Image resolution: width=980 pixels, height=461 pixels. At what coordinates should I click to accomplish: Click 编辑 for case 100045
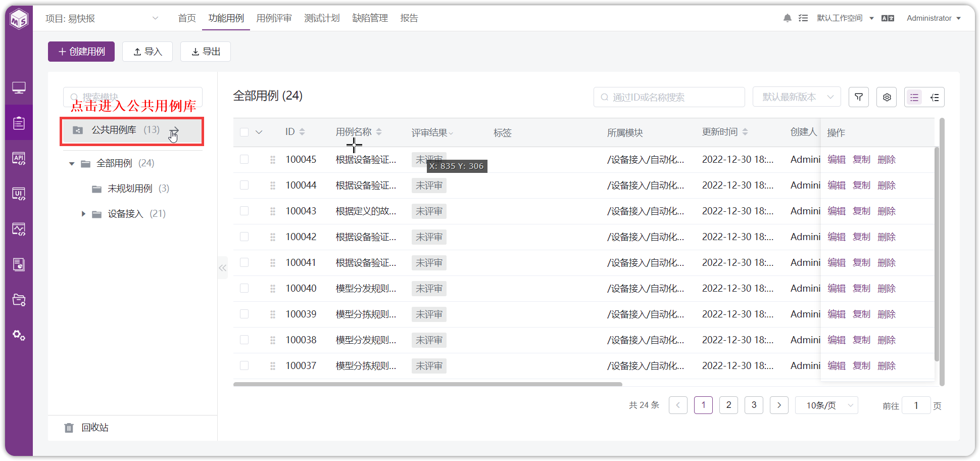pyautogui.click(x=837, y=160)
